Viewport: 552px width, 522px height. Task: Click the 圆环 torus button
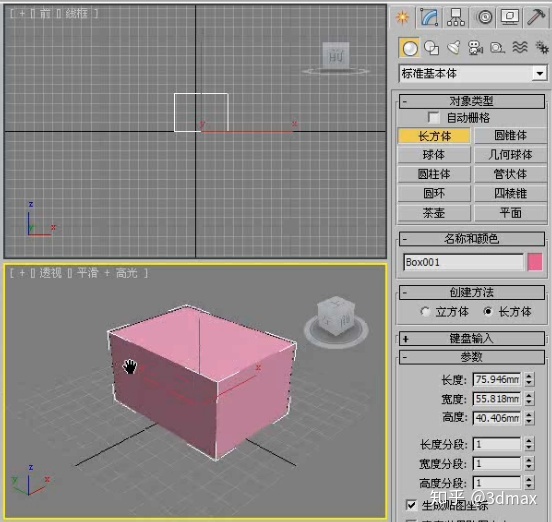point(434,194)
